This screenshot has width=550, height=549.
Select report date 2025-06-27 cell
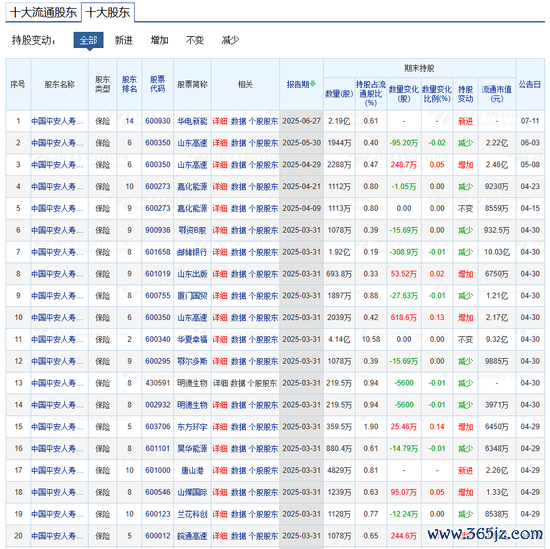tap(302, 121)
